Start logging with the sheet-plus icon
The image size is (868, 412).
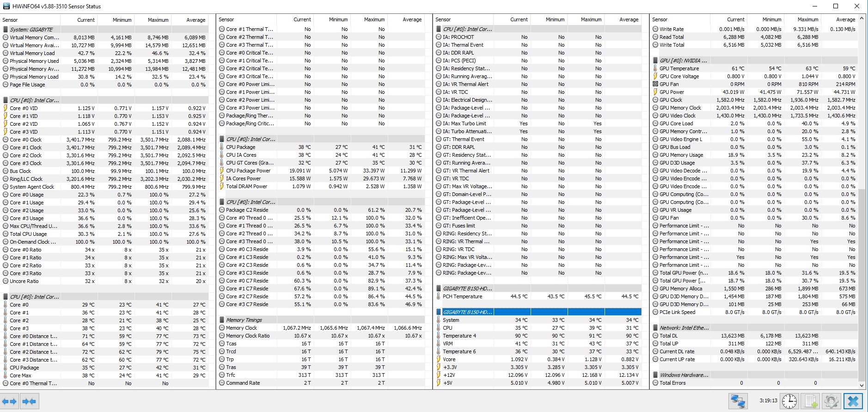[810, 401]
